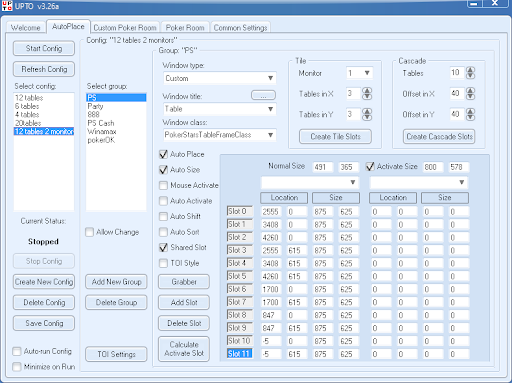Click Add New Group
512x383 pixels.
(116, 282)
